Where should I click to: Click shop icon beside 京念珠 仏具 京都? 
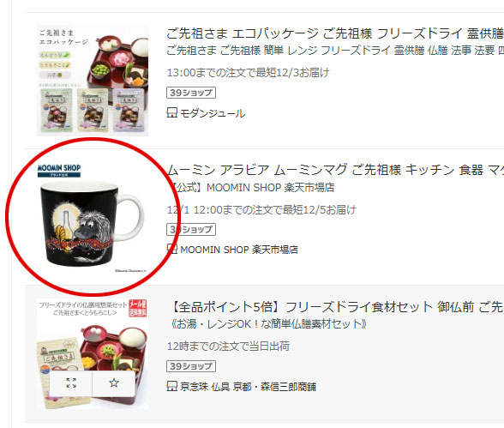point(172,386)
